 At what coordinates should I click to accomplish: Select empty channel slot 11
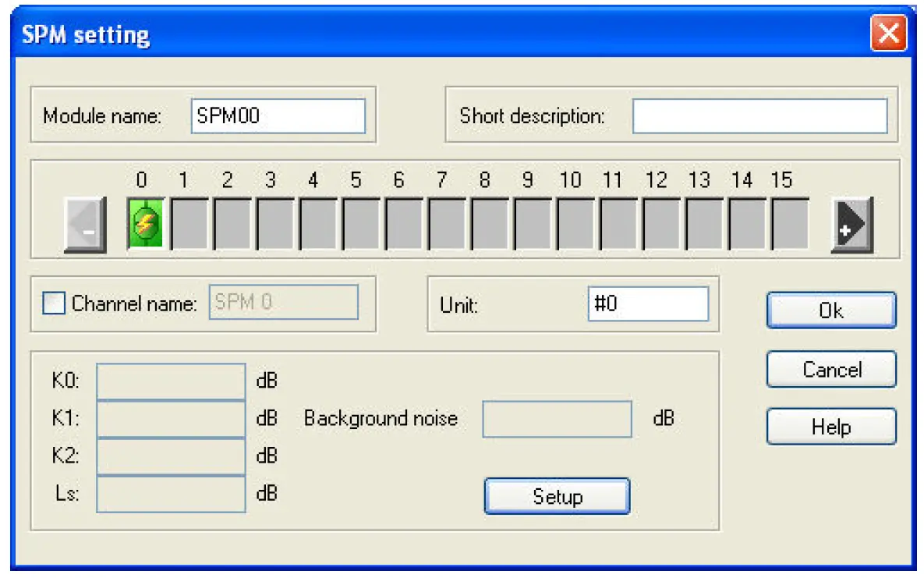[x=619, y=224]
